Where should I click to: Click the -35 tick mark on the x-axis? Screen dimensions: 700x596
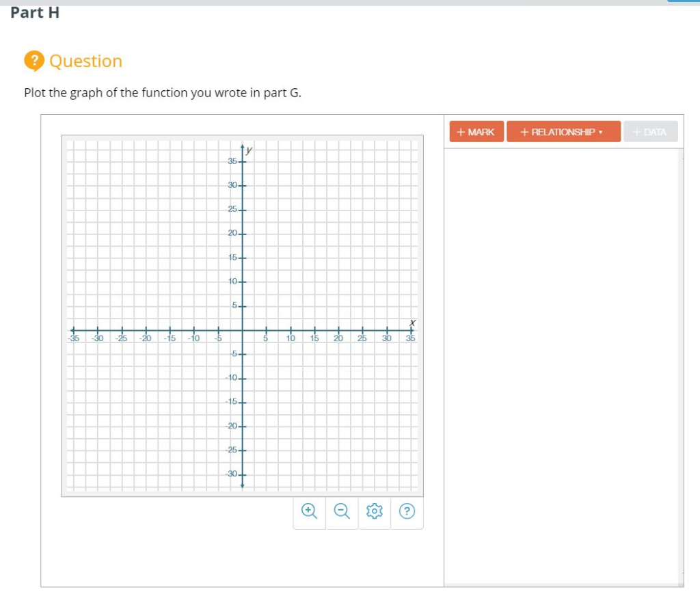point(75,331)
